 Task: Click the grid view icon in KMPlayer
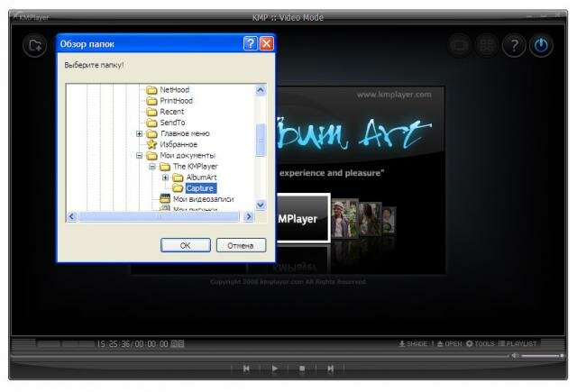pos(487,45)
